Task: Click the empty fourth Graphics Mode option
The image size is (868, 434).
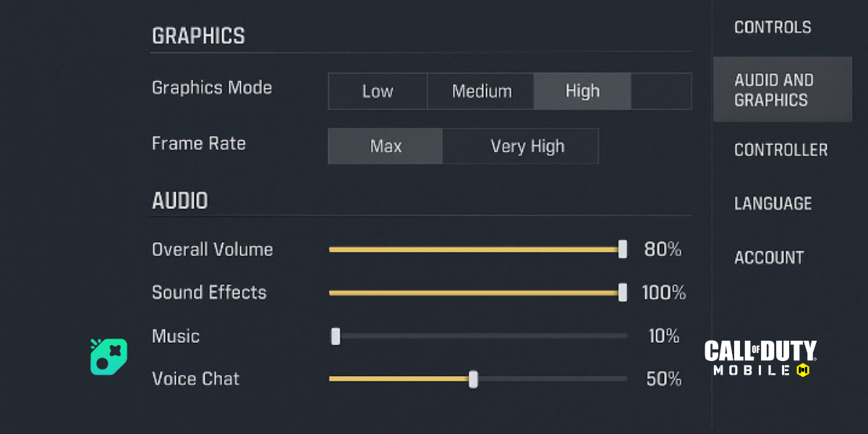Action: 661,91
